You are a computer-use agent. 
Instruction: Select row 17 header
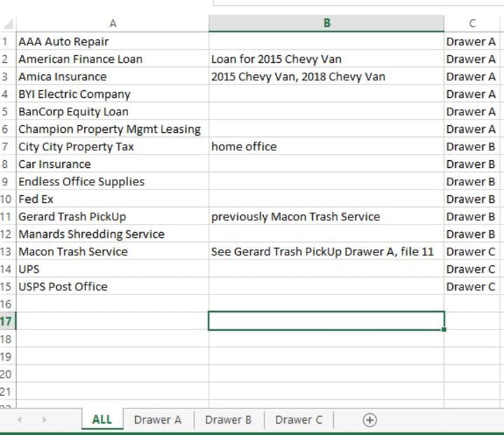click(7, 321)
